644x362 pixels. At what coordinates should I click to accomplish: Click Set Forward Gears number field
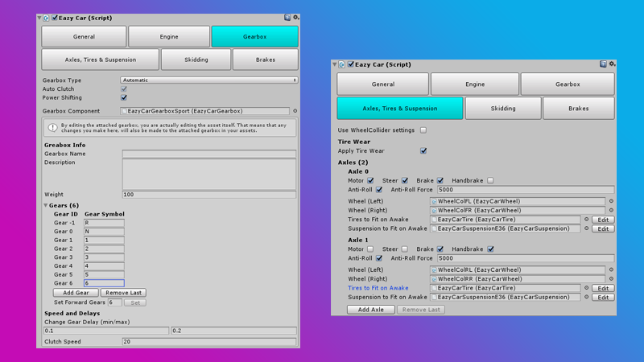pyautogui.click(x=114, y=302)
